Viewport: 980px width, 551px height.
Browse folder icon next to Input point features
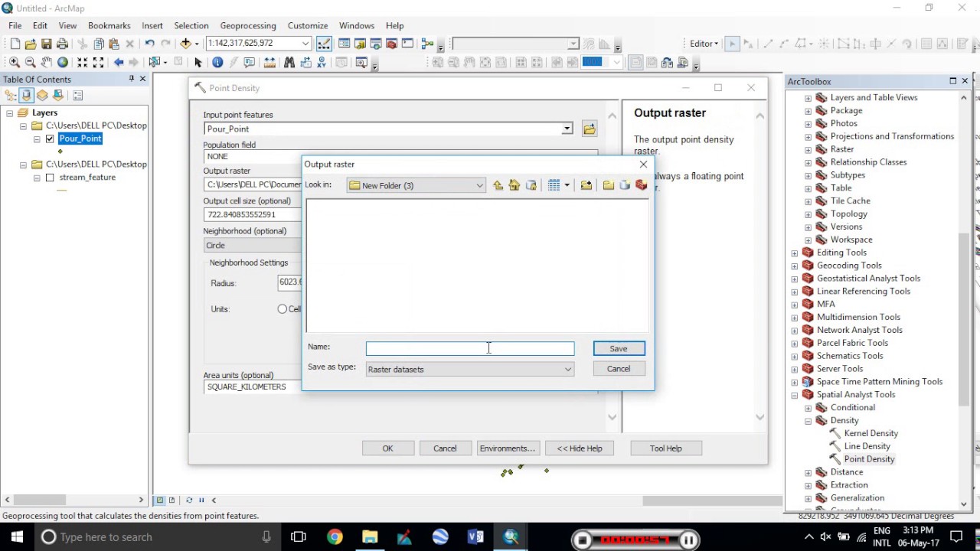click(589, 129)
